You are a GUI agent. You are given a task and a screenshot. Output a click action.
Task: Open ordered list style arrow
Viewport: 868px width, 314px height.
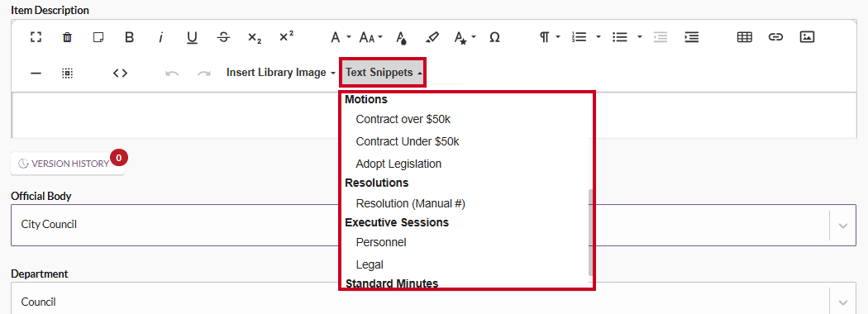coord(599,37)
